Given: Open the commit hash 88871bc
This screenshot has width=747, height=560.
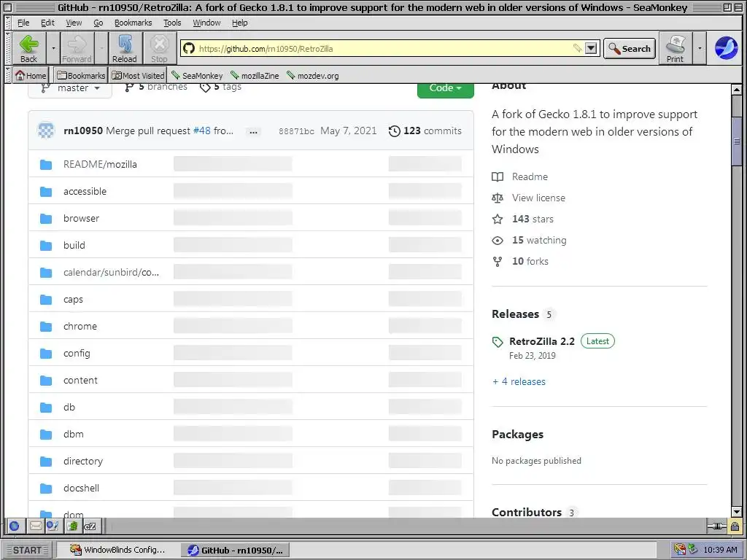Looking at the screenshot, I should [296, 131].
